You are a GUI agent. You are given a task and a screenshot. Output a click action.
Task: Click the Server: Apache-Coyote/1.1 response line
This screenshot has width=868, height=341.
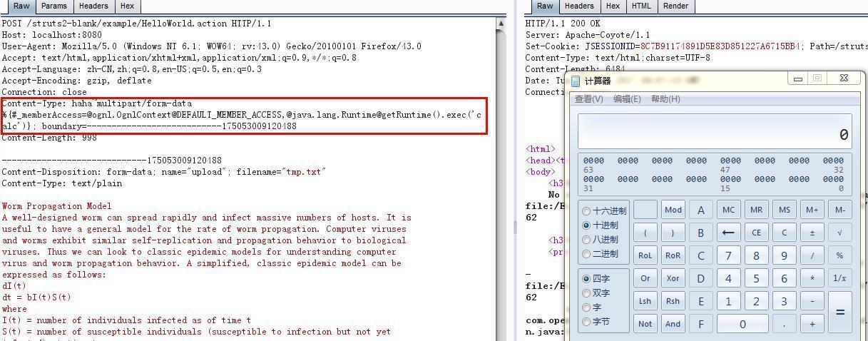click(x=588, y=35)
